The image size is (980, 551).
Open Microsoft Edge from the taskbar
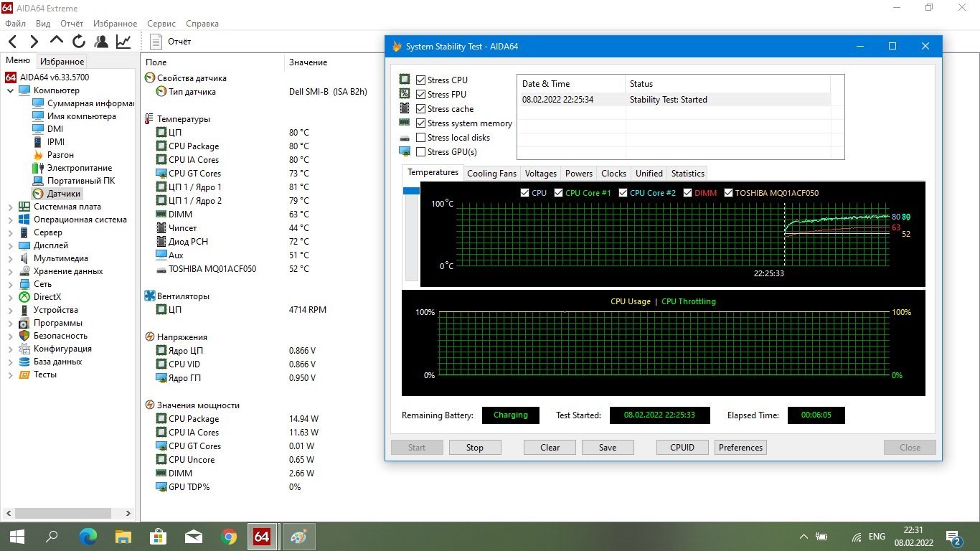pos(88,537)
